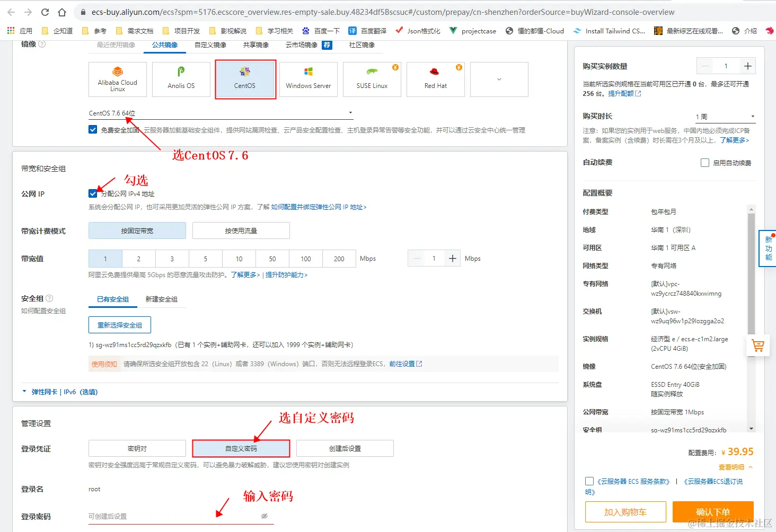Switch to 社区镜像 tab
Image resolution: width=776 pixels, height=532 pixels.
(362, 45)
